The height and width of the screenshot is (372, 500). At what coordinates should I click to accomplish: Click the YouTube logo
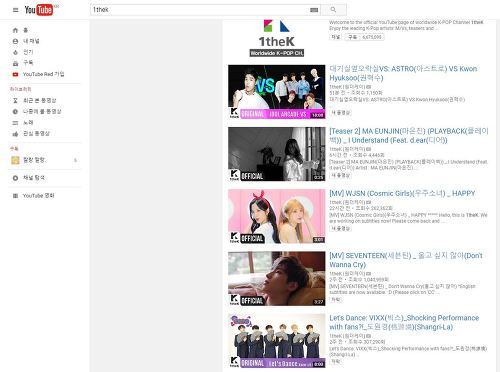(x=39, y=10)
